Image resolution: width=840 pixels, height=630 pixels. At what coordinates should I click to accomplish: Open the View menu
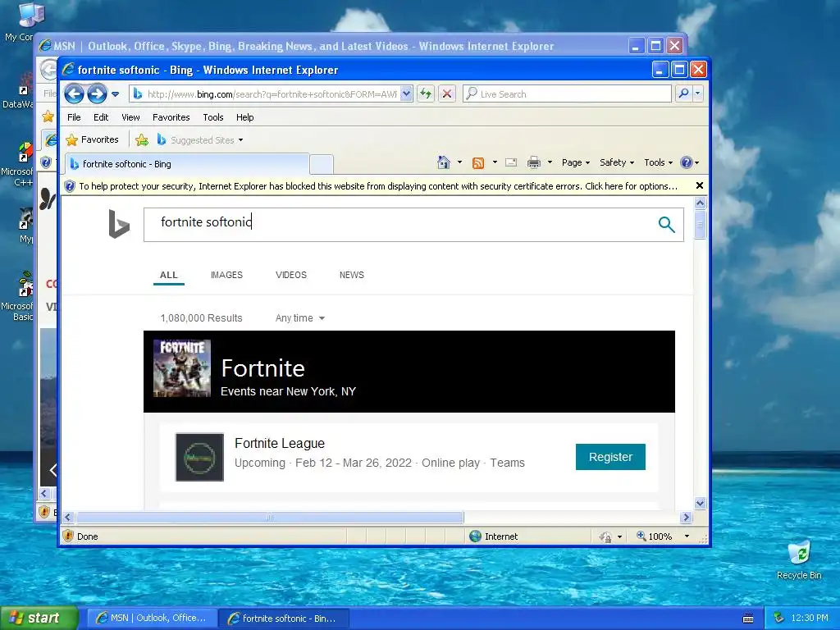130,117
